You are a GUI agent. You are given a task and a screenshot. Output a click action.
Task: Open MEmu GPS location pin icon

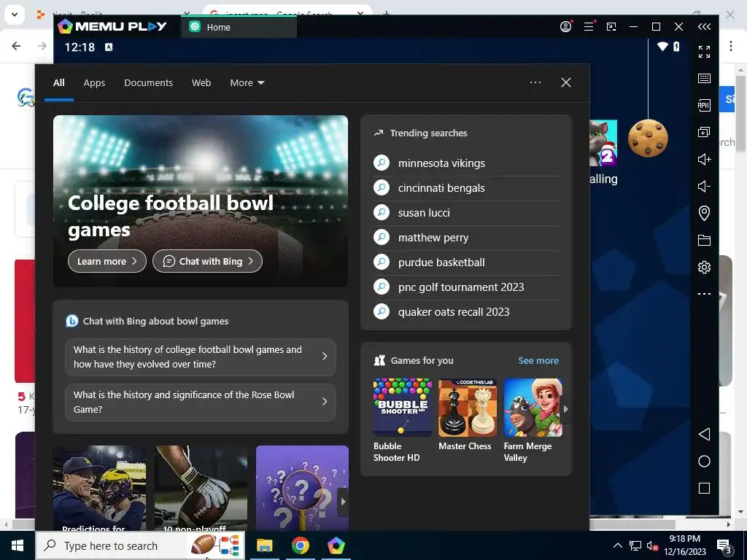[704, 213]
